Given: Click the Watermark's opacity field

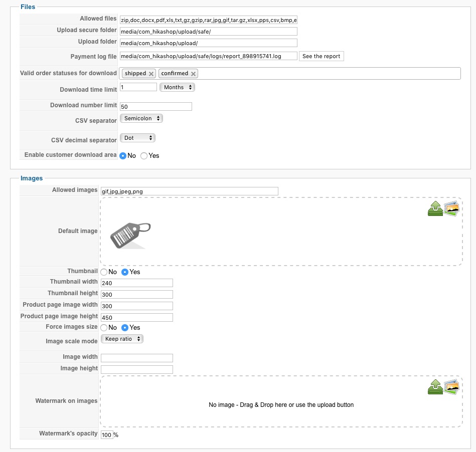Looking at the screenshot, I should (107, 434).
